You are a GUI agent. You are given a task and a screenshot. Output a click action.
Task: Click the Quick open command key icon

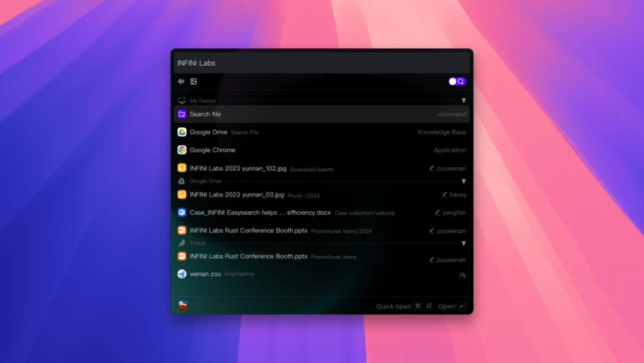click(x=417, y=306)
